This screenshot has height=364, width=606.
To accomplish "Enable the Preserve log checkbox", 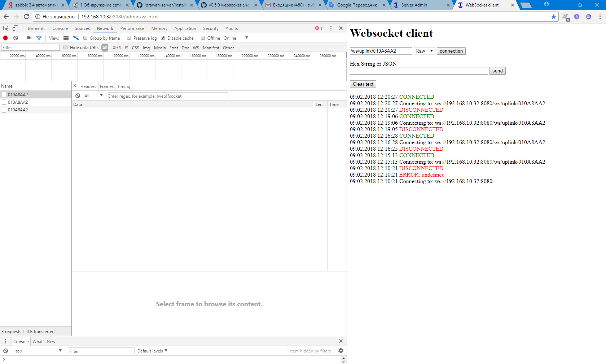I will coord(129,37).
